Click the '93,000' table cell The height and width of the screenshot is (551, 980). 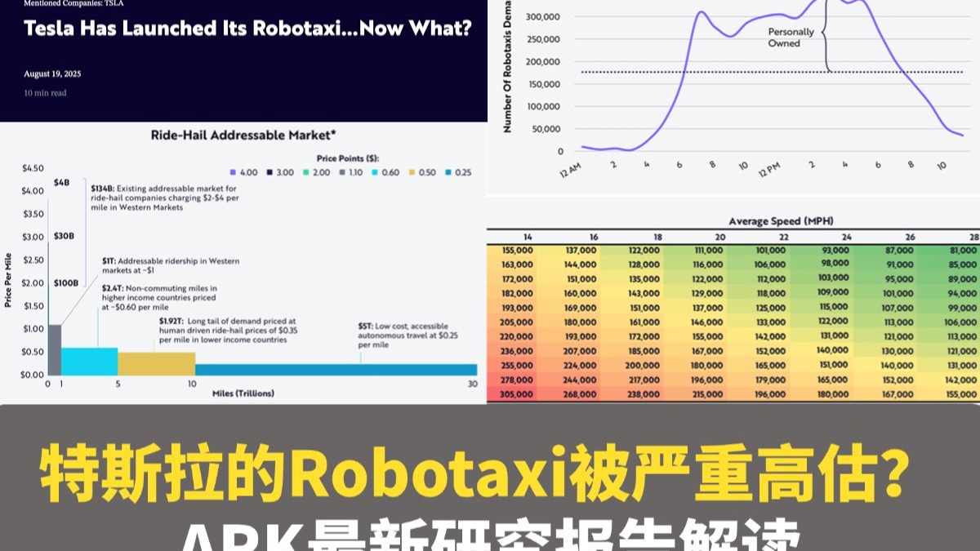point(835,250)
